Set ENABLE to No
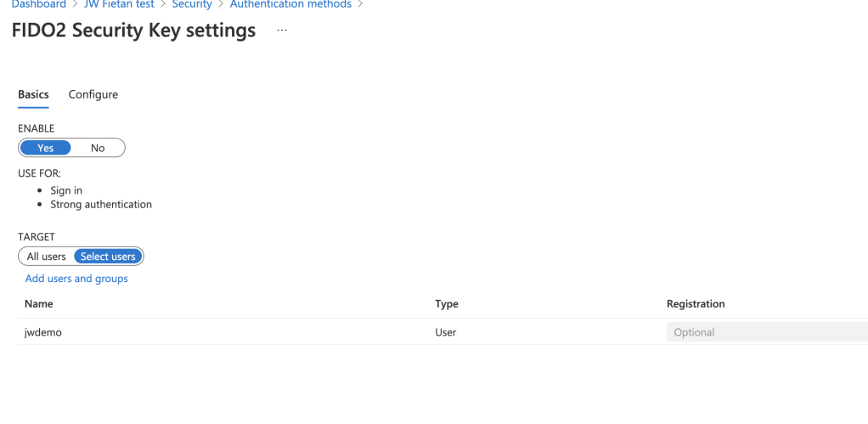868x424 pixels. [98, 148]
